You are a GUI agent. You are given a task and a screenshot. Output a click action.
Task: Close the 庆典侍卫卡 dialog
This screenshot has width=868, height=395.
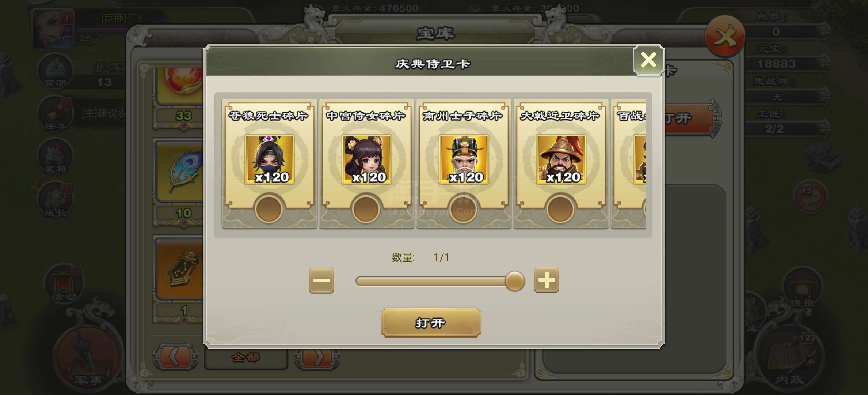pos(648,60)
